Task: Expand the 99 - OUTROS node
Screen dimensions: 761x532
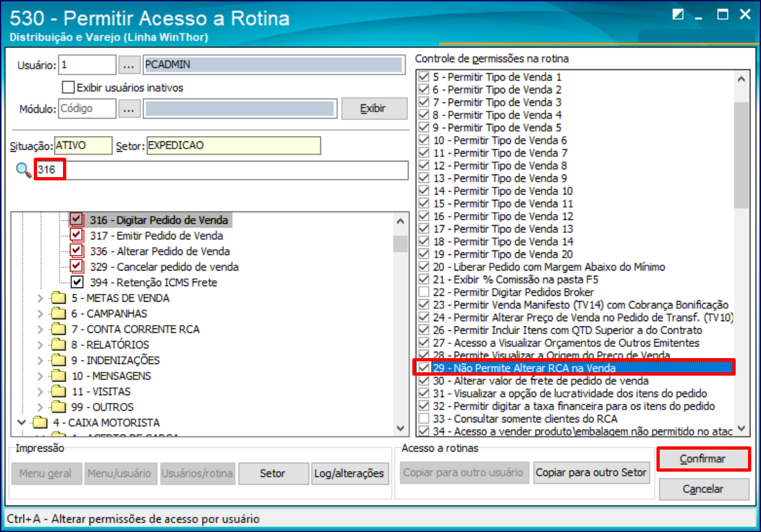Action: 40,406
